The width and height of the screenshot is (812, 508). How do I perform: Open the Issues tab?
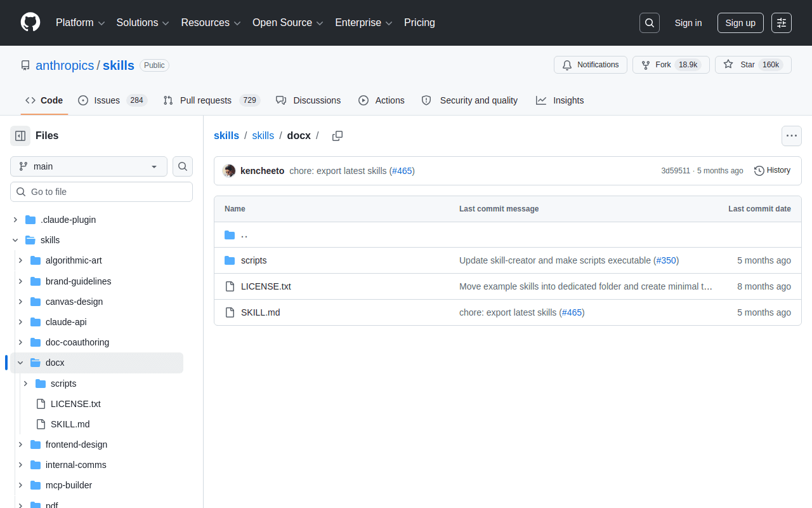pyautogui.click(x=112, y=100)
